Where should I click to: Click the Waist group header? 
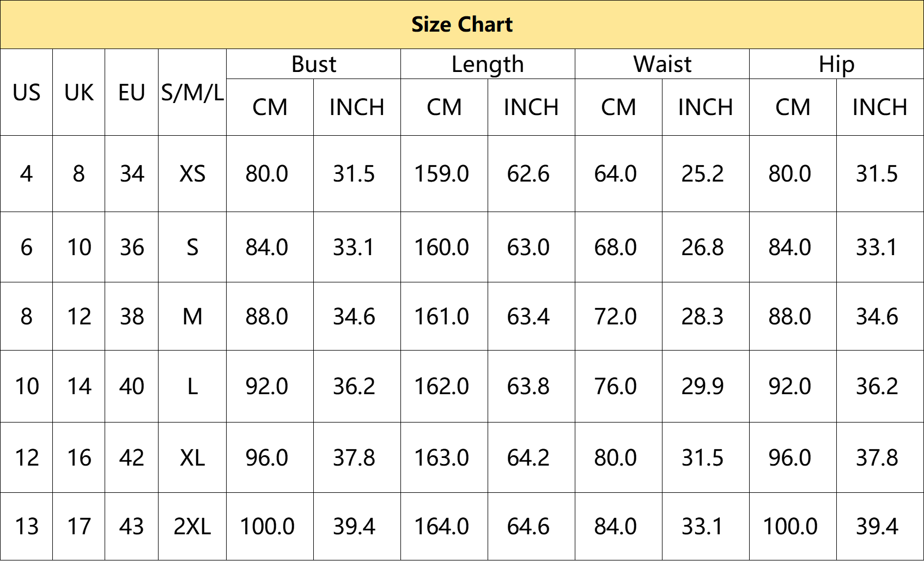click(662, 64)
